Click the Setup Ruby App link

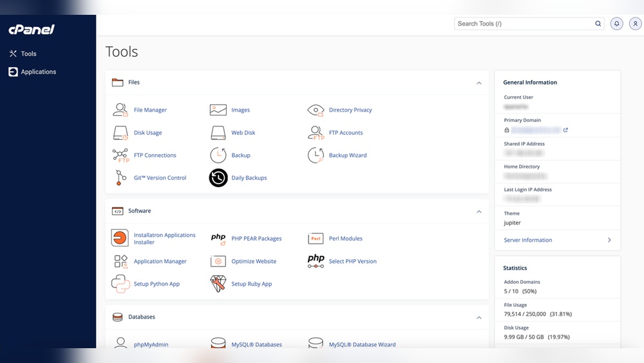click(x=251, y=284)
